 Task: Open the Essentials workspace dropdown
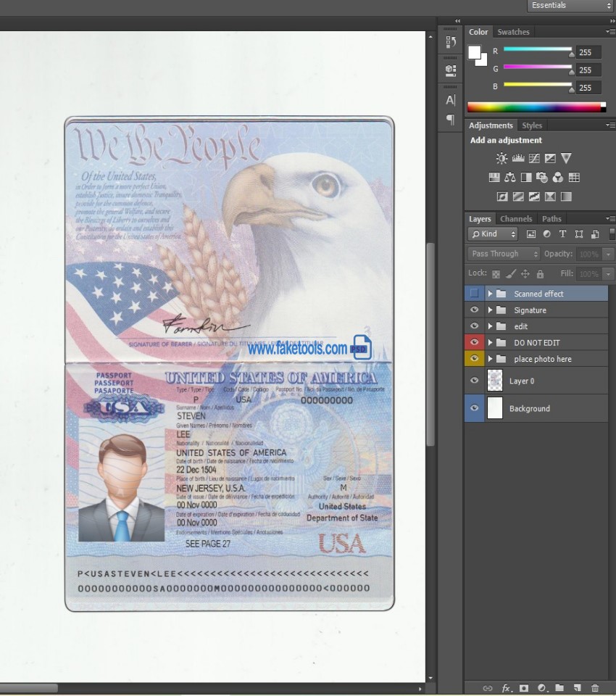pyautogui.click(x=571, y=5)
